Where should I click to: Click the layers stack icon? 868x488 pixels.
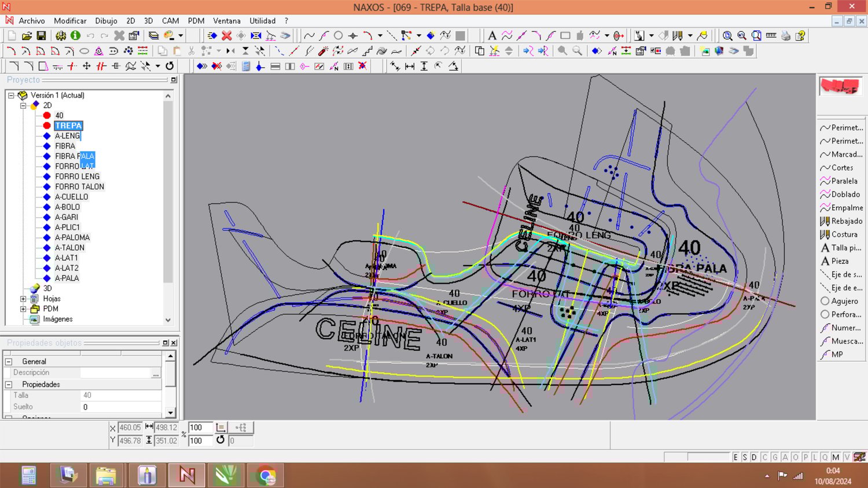point(153,36)
